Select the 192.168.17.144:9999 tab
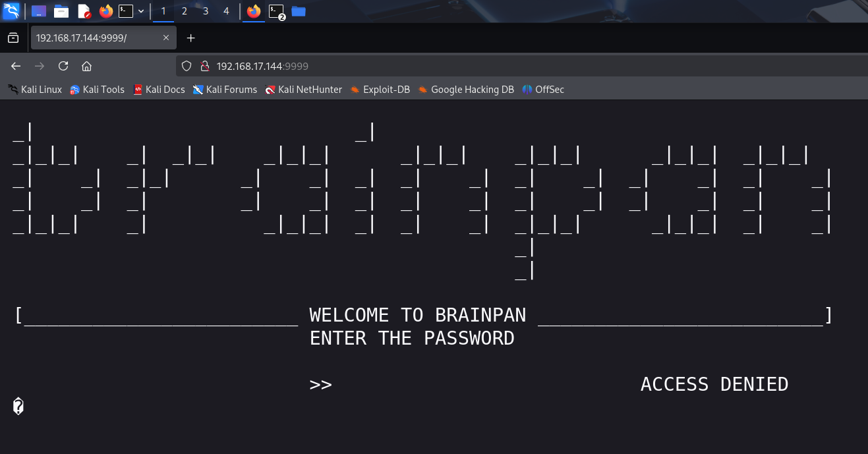Viewport: 868px width, 454px height. tap(92, 38)
